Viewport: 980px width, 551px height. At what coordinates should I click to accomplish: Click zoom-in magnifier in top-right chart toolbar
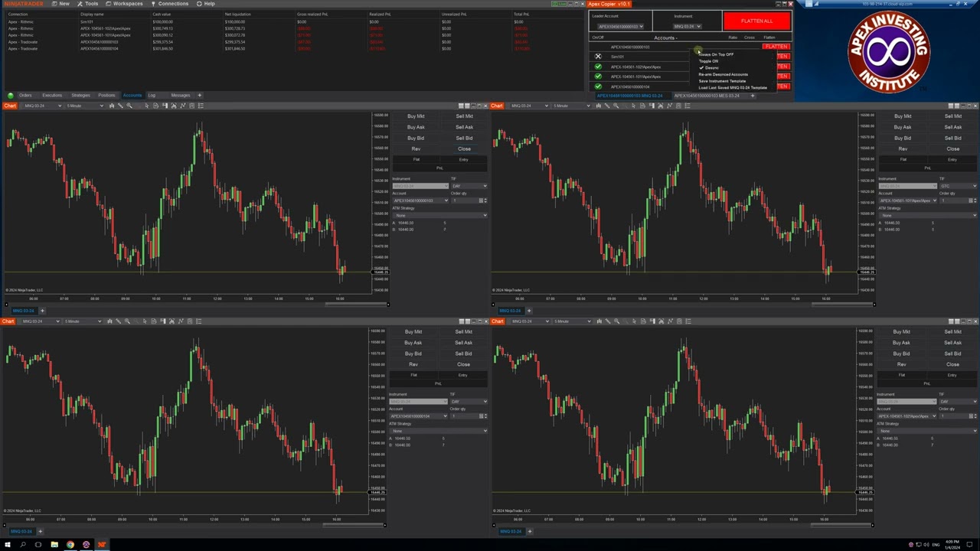[616, 106]
